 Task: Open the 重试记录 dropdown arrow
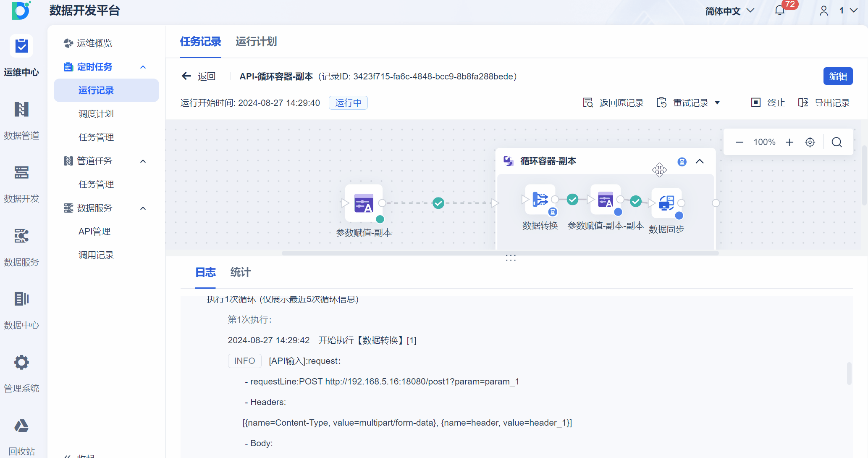pyautogui.click(x=717, y=103)
